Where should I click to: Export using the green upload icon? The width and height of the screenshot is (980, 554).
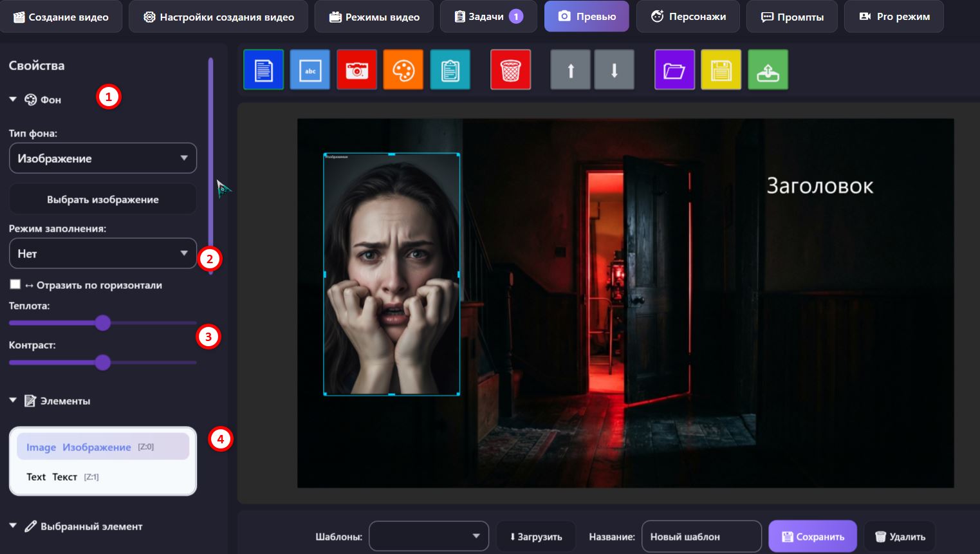pos(768,69)
